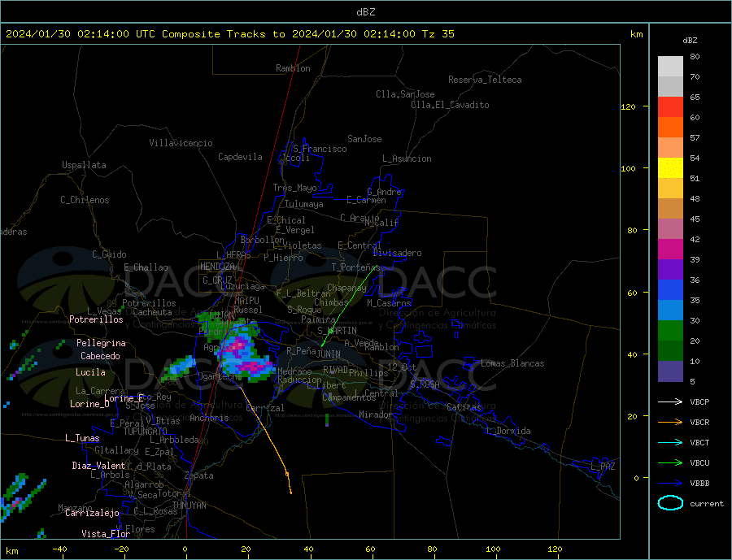Click the white VBCP arrow legend icon
732x560 pixels.
(670, 402)
